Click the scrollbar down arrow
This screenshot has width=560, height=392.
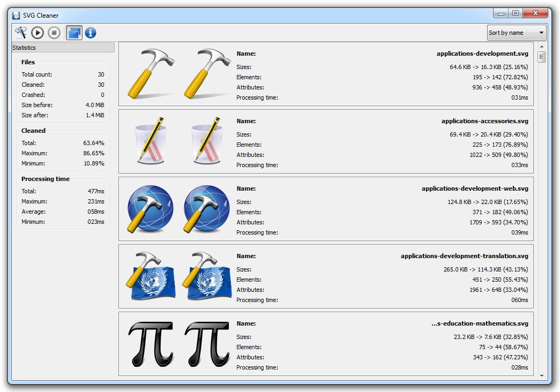(x=542, y=375)
